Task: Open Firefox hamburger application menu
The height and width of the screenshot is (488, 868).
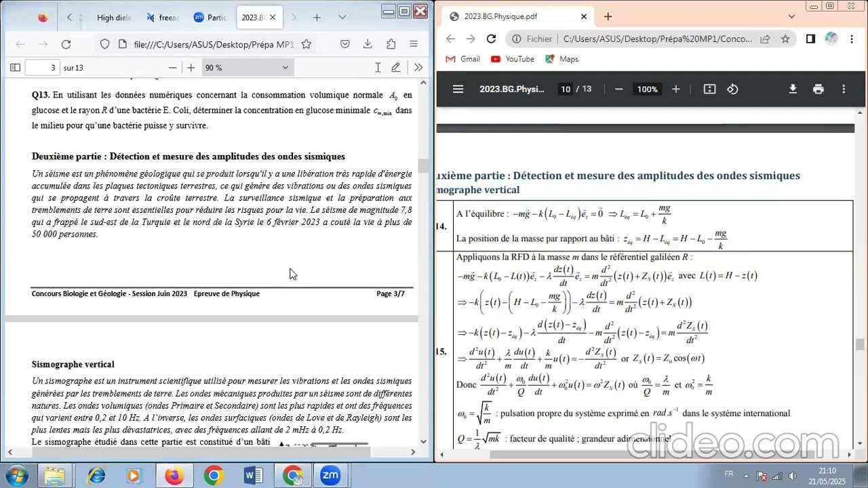Action: coord(413,45)
